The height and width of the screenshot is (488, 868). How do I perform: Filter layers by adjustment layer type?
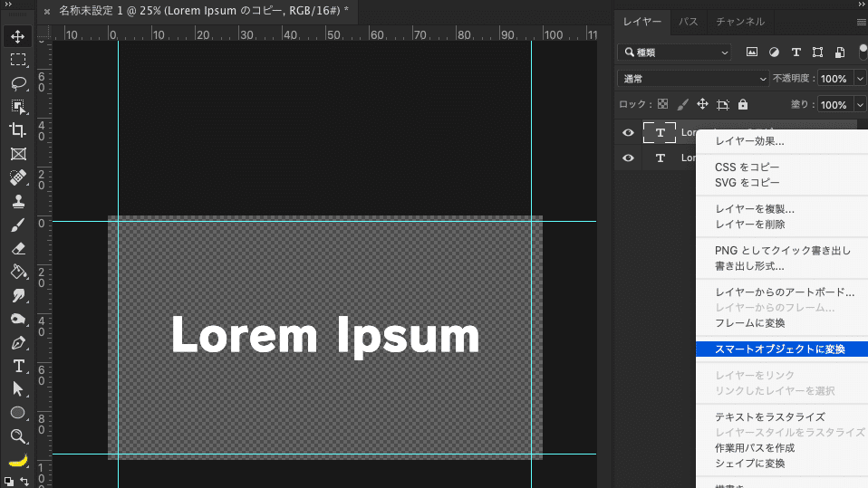tap(774, 52)
